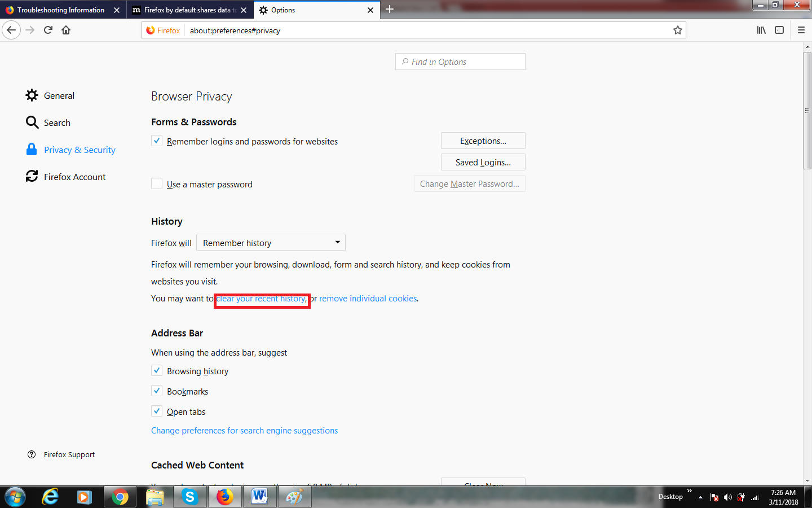Launch Firefox from the taskbar
Image resolution: width=812 pixels, height=508 pixels.
point(224,497)
